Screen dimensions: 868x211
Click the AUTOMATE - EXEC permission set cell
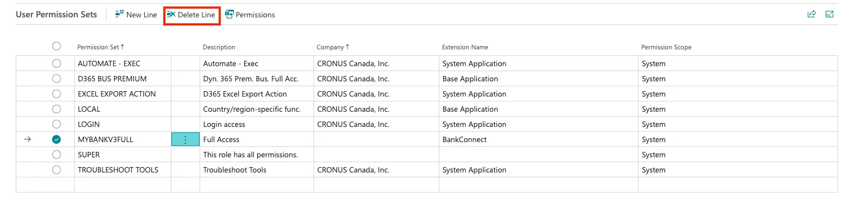[x=123, y=63]
